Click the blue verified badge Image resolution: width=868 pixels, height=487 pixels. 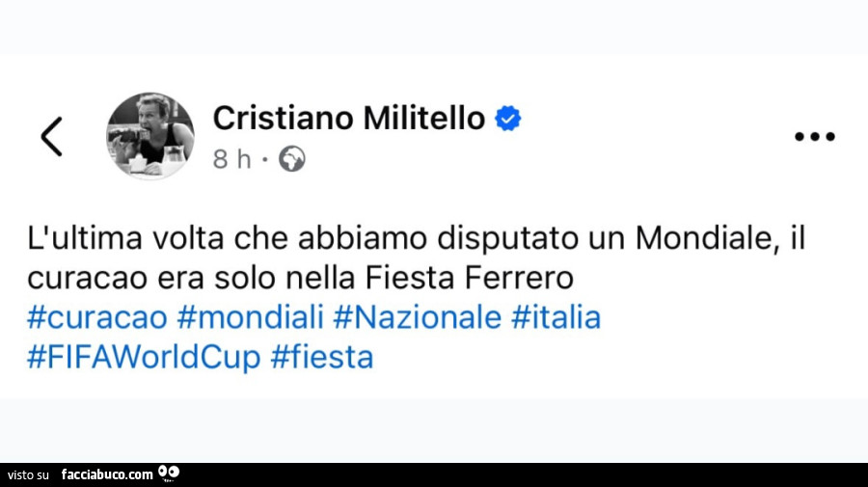point(508,119)
